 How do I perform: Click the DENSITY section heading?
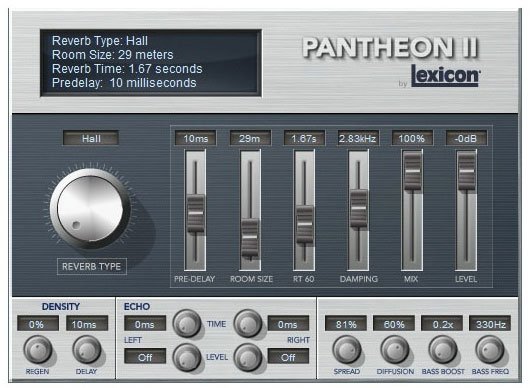coord(61,306)
